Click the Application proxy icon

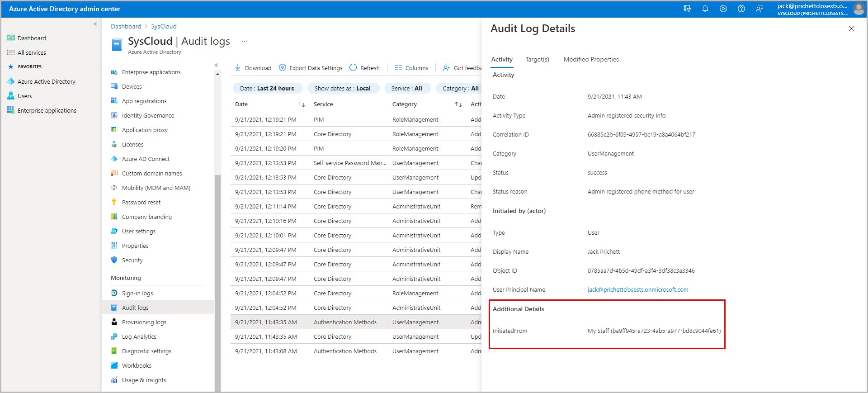point(114,130)
